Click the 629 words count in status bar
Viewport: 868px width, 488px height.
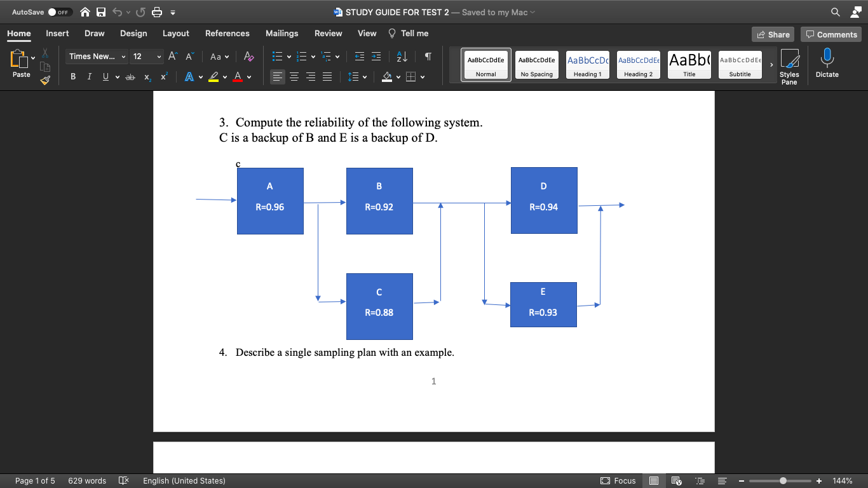87,480
